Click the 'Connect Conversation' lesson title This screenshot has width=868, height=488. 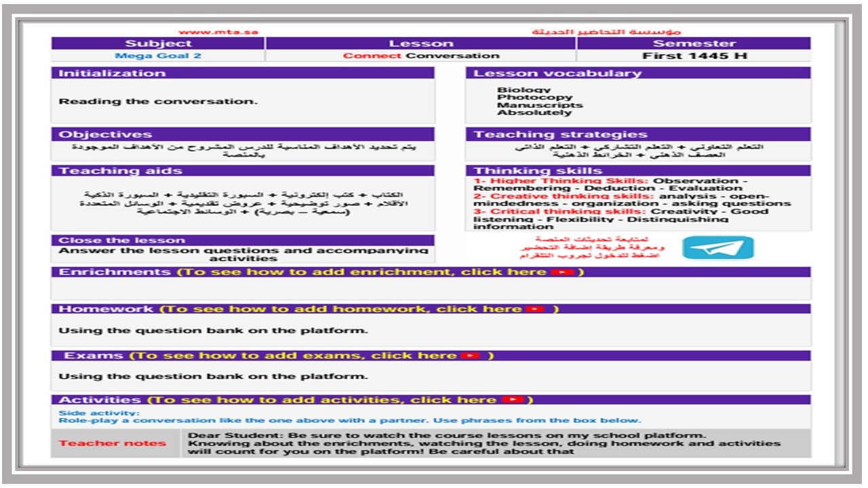point(421,56)
